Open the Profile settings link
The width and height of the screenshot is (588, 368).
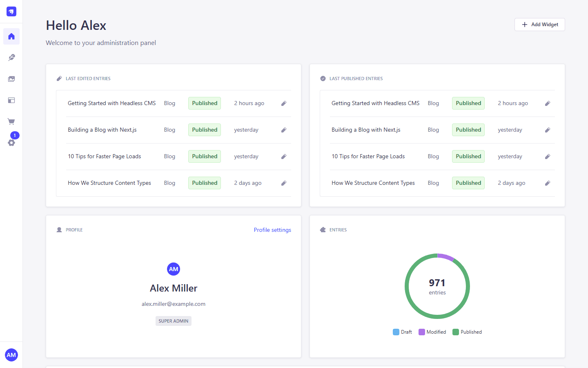(272, 230)
